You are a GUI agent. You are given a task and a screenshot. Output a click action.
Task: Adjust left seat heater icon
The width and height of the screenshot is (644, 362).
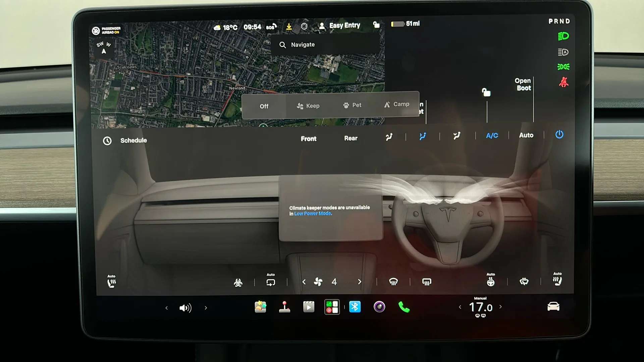111,281
